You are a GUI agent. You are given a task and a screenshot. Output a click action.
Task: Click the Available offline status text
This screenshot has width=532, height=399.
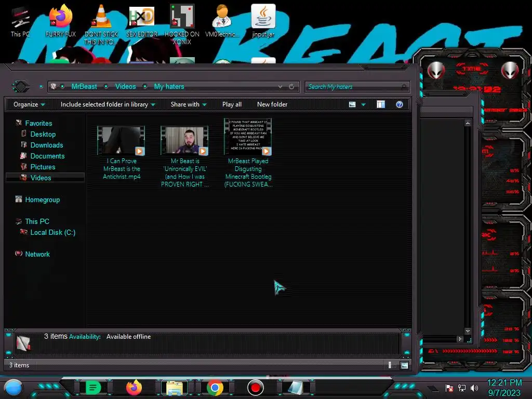coord(129,337)
